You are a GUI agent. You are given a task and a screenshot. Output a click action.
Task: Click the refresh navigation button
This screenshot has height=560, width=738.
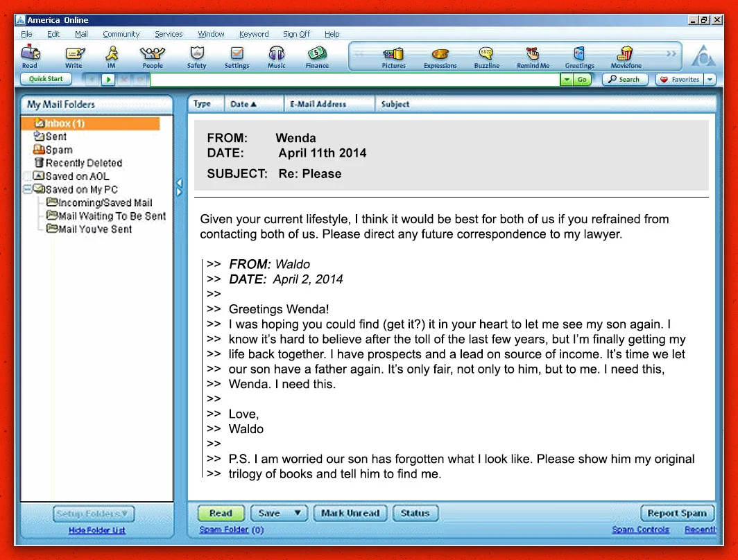click(x=140, y=80)
